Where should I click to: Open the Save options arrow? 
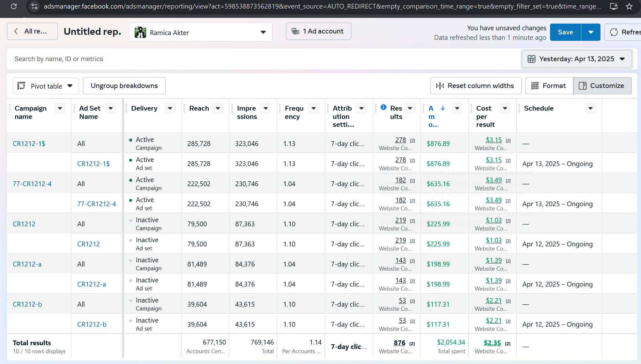591,32
